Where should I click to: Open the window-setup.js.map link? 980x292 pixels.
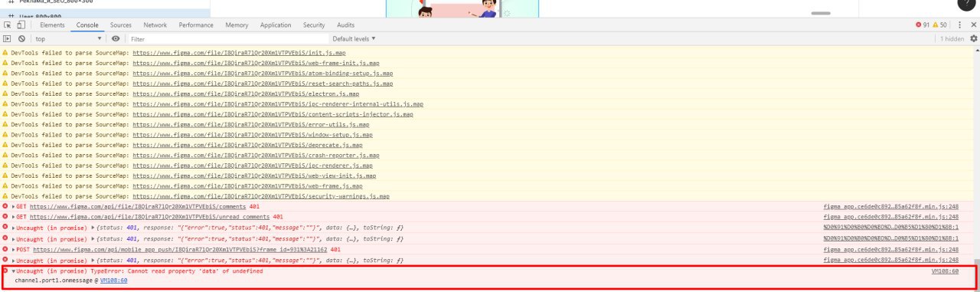pos(253,135)
